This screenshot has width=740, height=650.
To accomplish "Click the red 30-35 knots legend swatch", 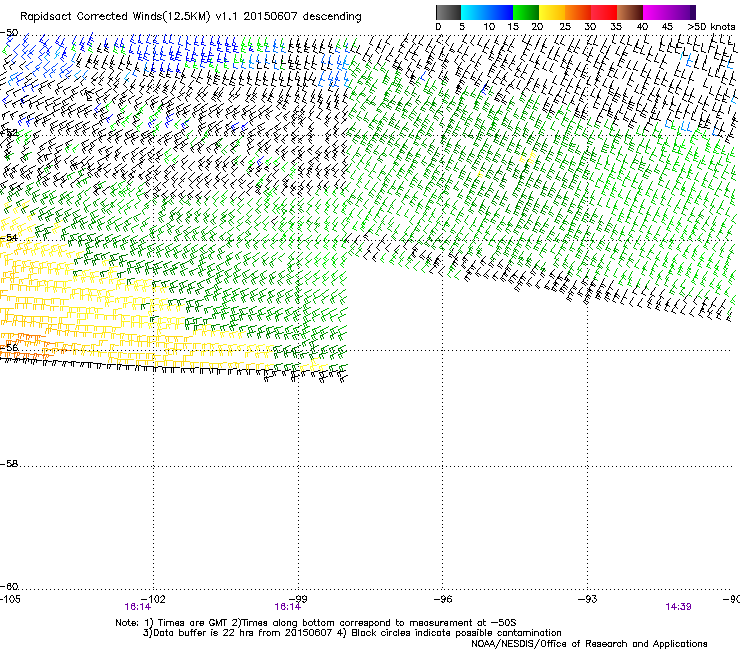I will point(604,12).
